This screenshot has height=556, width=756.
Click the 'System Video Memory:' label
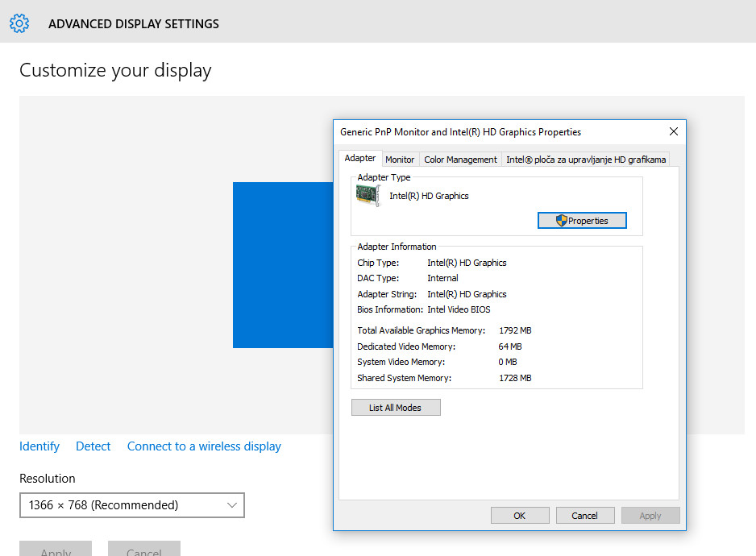[401, 362]
